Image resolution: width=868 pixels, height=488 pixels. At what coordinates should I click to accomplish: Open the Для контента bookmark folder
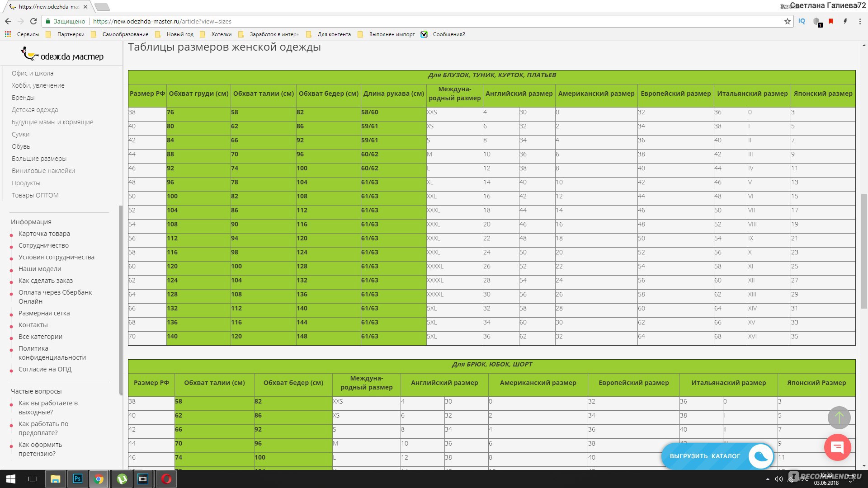(329, 34)
